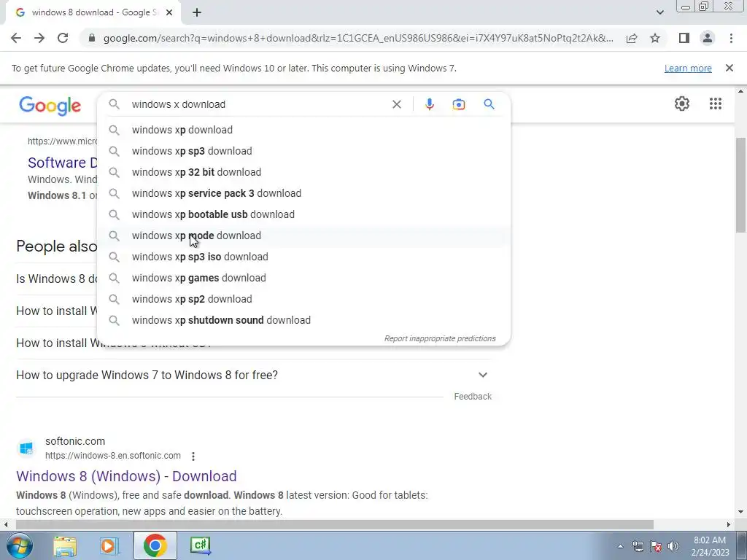Launch Windows Media Player from taskbar
Screen dimensions: 747x560
pyautogui.click(x=109, y=545)
